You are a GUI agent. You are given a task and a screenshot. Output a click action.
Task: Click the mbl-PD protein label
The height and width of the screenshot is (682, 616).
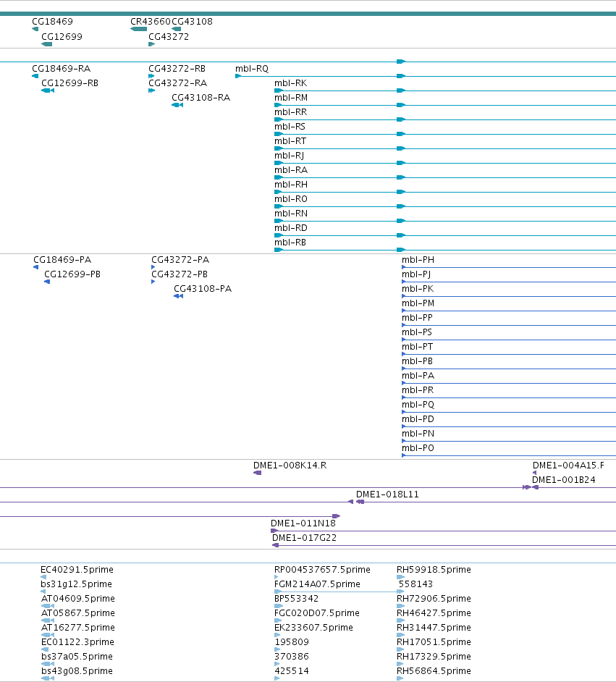click(x=418, y=419)
